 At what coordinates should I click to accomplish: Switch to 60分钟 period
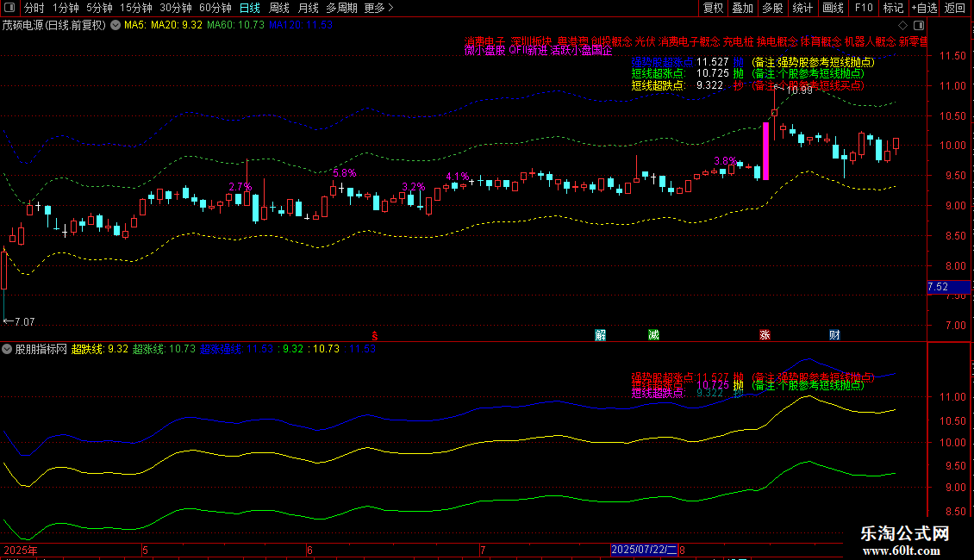click(x=215, y=8)
